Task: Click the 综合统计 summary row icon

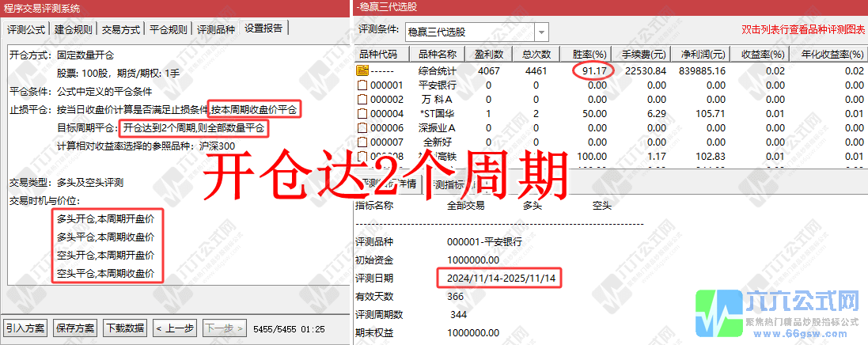Action: click(x=363, y=70)
